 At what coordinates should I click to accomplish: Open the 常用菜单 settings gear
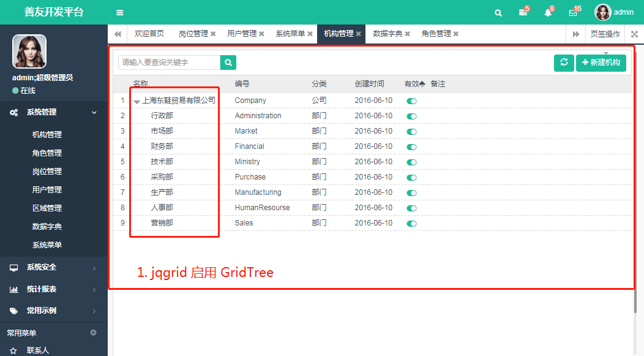[x=93, y=333]
